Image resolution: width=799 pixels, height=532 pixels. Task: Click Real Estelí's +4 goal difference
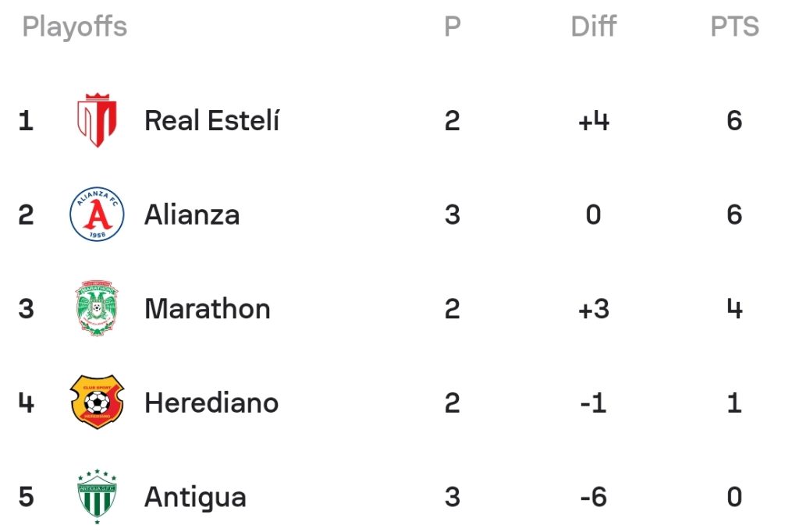594,121
